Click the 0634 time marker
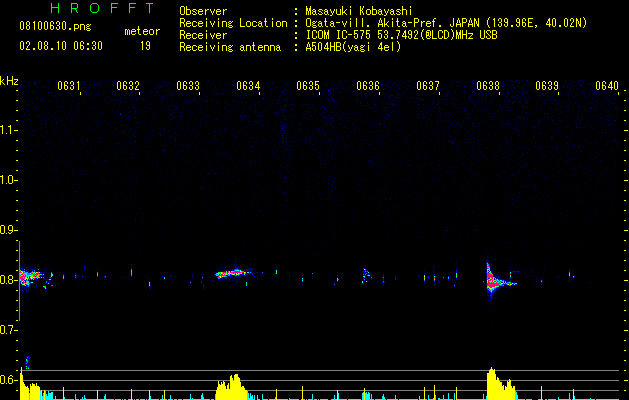This screenshot has height=400, width=629. coord(248,86)
